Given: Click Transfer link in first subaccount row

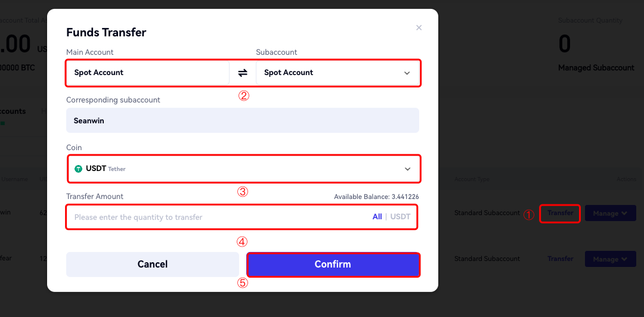Looking at the screenshot, I should 560,213.
